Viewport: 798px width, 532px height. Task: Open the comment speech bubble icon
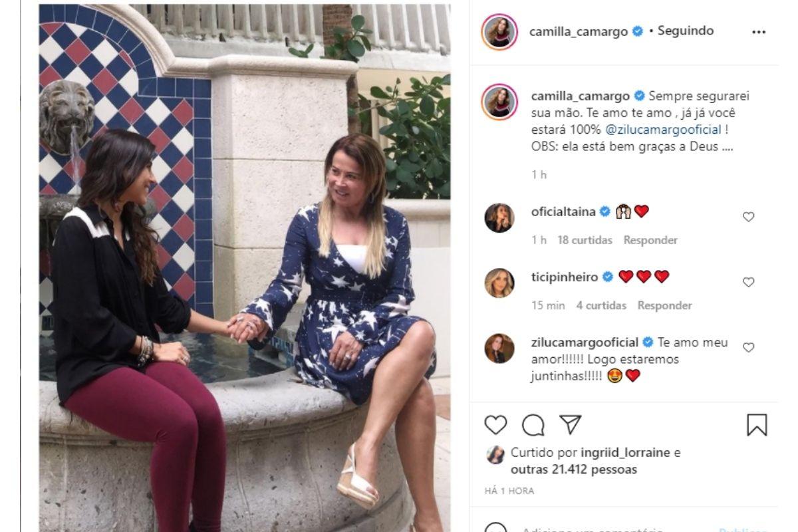point(533,425)
